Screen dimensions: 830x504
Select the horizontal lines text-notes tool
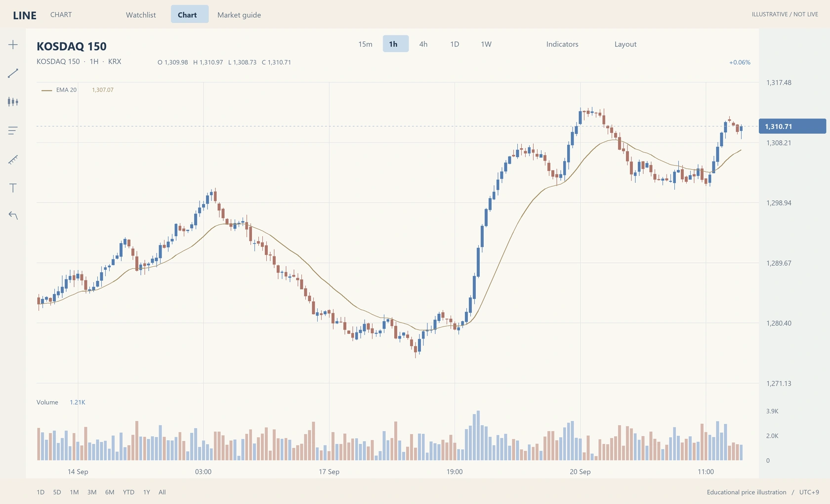tap(13, 130)
